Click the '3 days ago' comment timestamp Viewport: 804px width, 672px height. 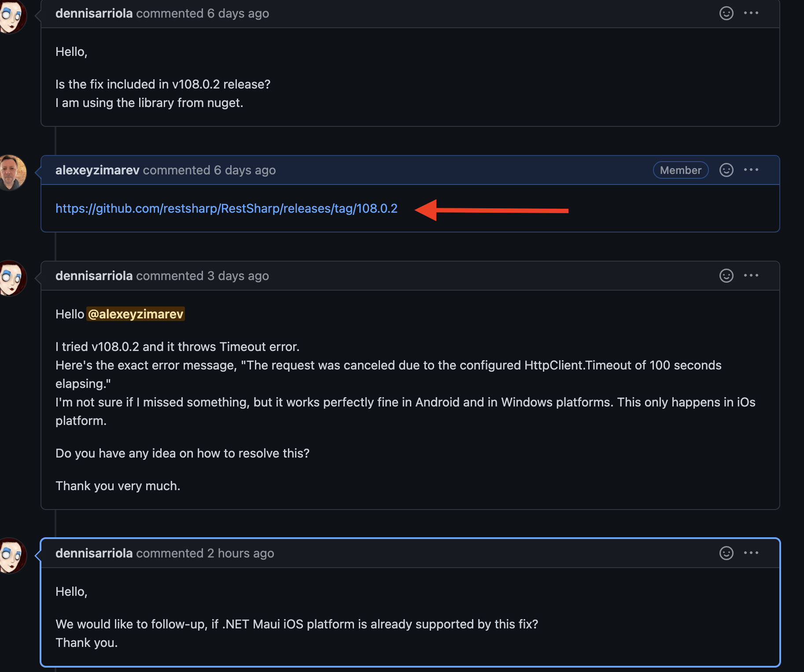238,276
